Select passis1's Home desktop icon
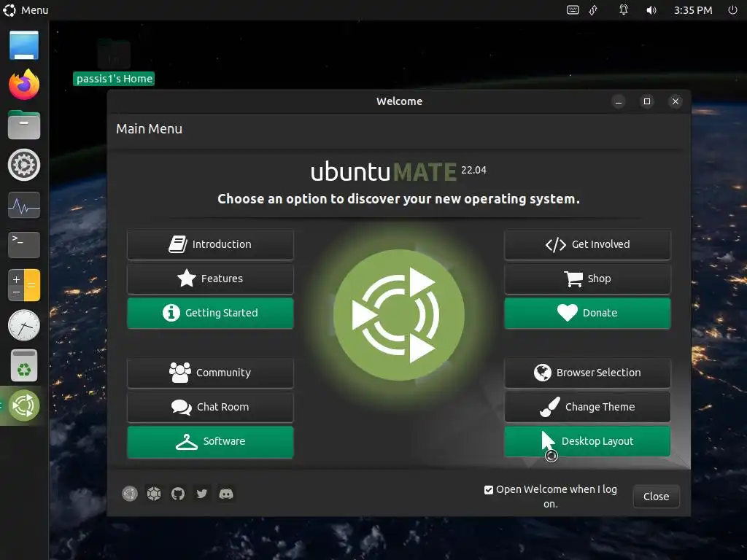 (114, 62)
